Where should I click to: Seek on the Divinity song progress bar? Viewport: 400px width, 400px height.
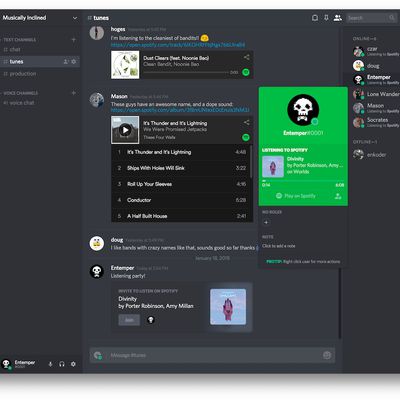click(303, 181)
